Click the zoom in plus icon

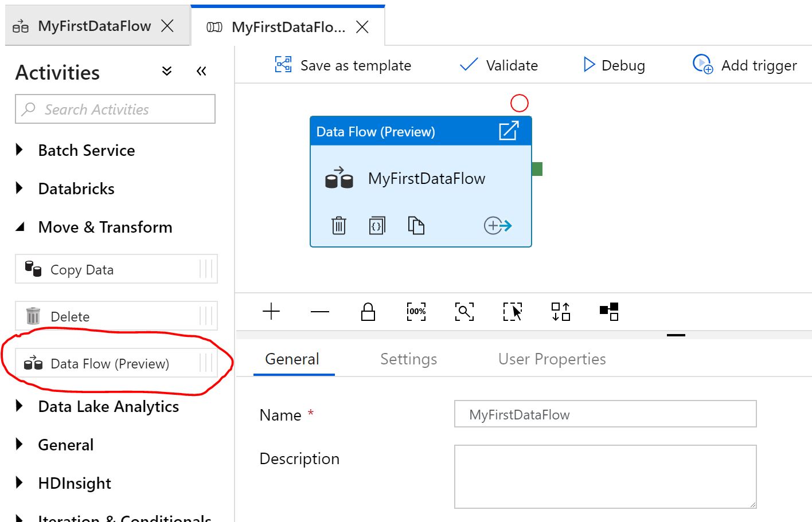pyautogui.click(x=271, y=311)
